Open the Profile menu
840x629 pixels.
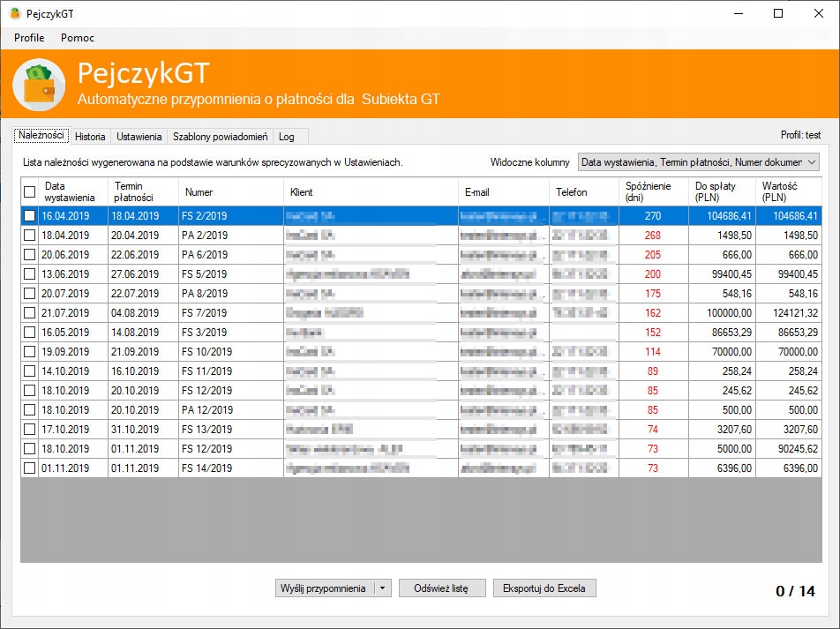(x=29, y=38)
